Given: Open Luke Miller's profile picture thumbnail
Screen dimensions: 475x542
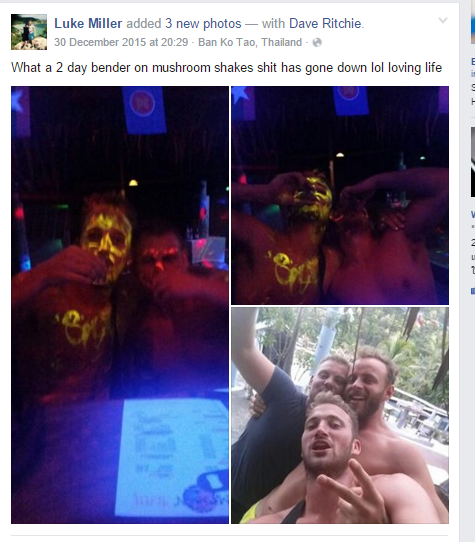Looking at the screenshot, I should click(x=29, y=32).
